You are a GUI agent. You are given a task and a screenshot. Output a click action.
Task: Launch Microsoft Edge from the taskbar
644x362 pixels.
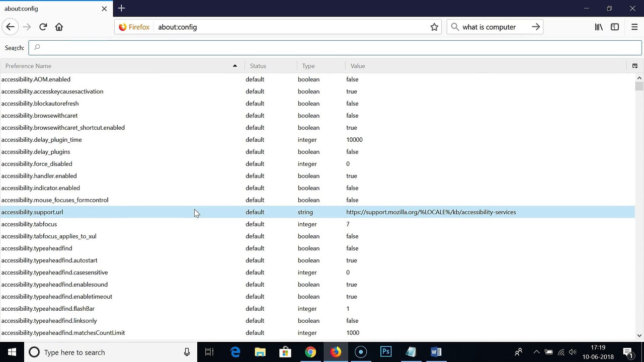click(235, 352)
